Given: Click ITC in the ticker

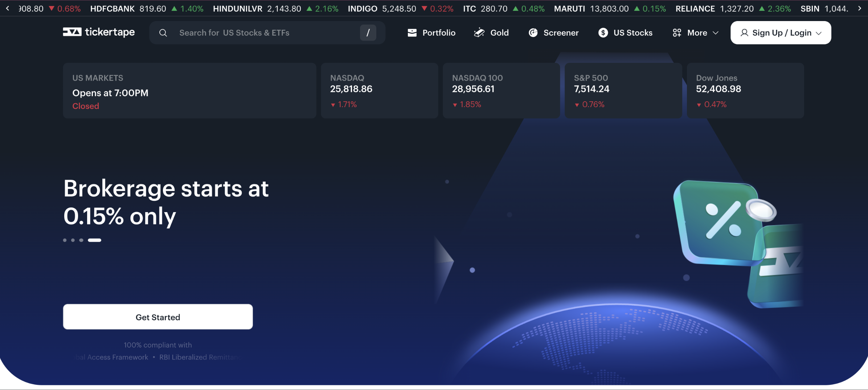Looking at the screenshot, I should [x=470, y=9].
